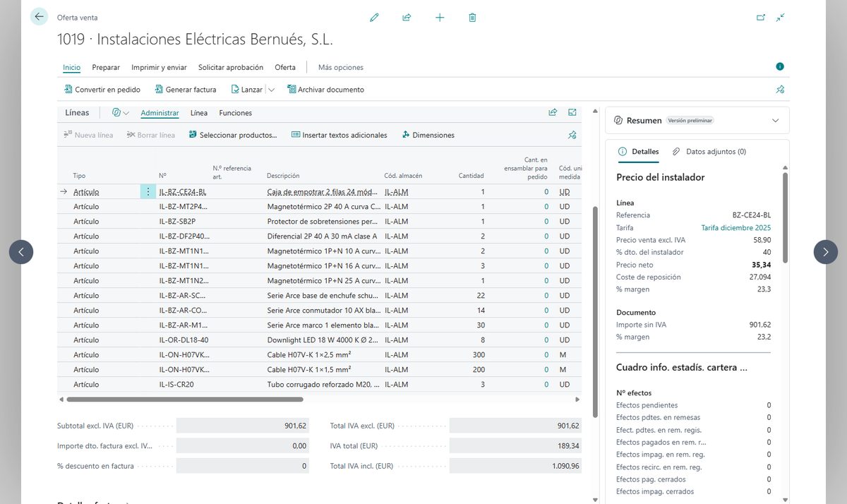Open the Tarifa diciembre 2025 link
The image size is (847, 504).
pos(735,227)
